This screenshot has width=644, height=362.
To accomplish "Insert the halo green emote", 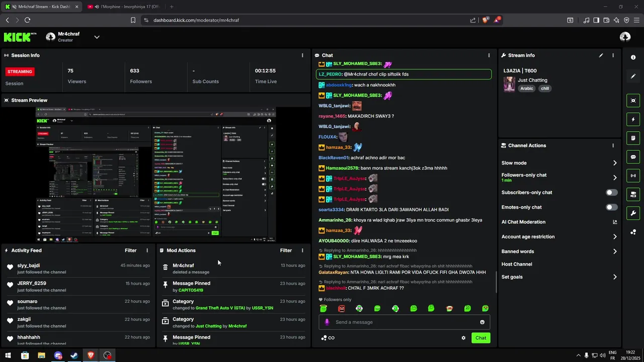I will 324,308.
